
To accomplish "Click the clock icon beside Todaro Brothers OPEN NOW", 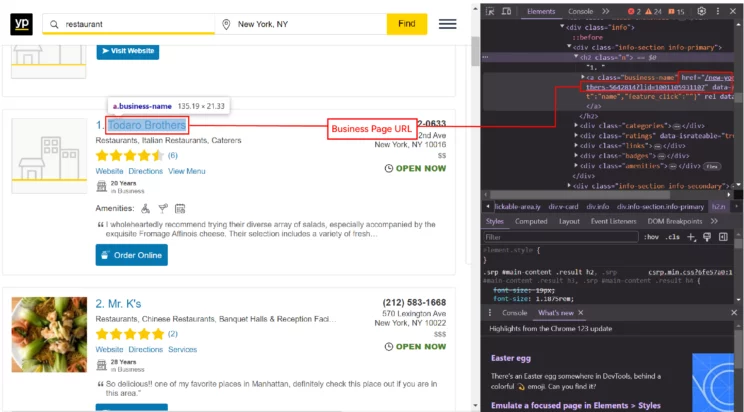I will 389,168.
